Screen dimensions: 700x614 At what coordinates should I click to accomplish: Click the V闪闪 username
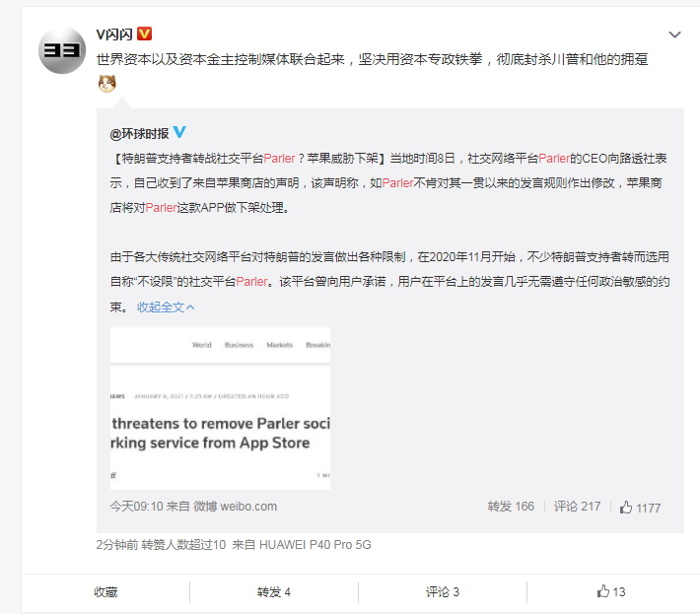(114, 34)
